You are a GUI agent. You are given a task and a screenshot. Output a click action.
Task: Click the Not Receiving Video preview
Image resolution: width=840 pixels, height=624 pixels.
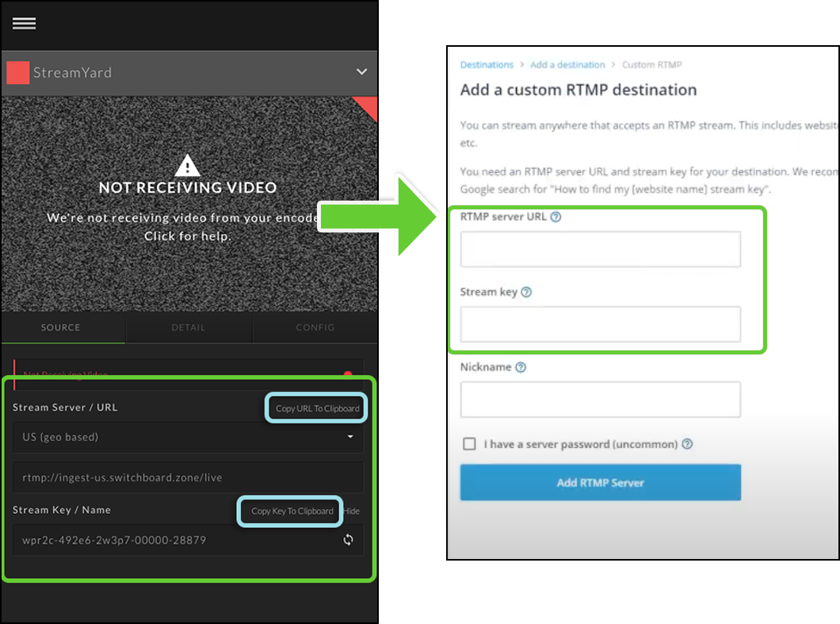(x=189, y=204)
